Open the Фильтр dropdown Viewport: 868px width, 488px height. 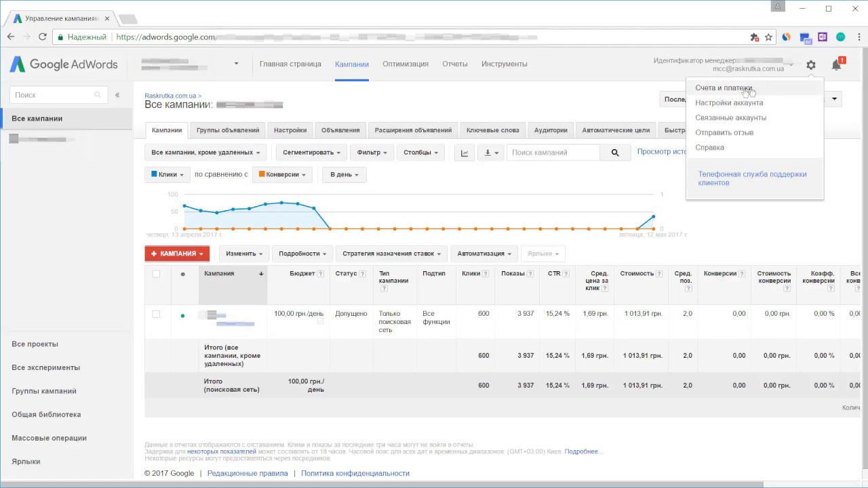point(372,153)
